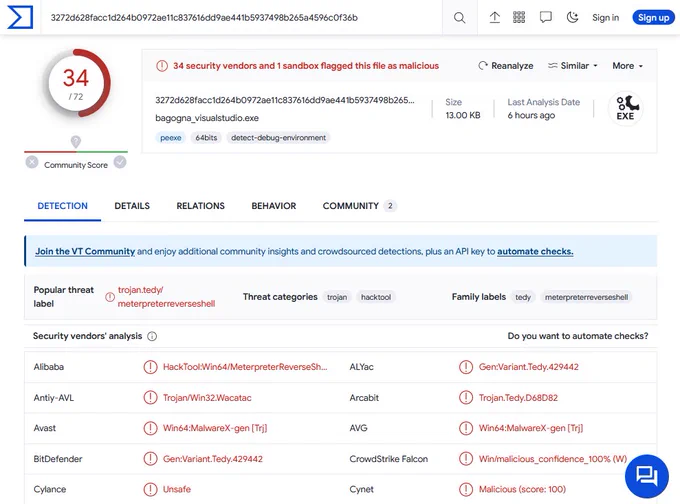Switch to the DETECTION tab
This screenshot has width=680, height=504.
pos(62,206)
